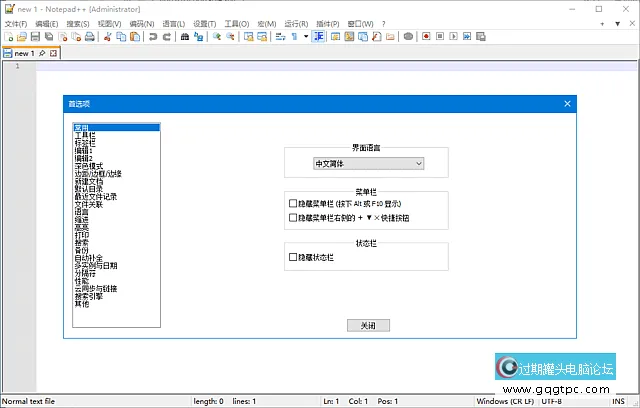Click the Redo arrow in the toolbar
The image size is (640, 408).
click(x=166, y=36)
